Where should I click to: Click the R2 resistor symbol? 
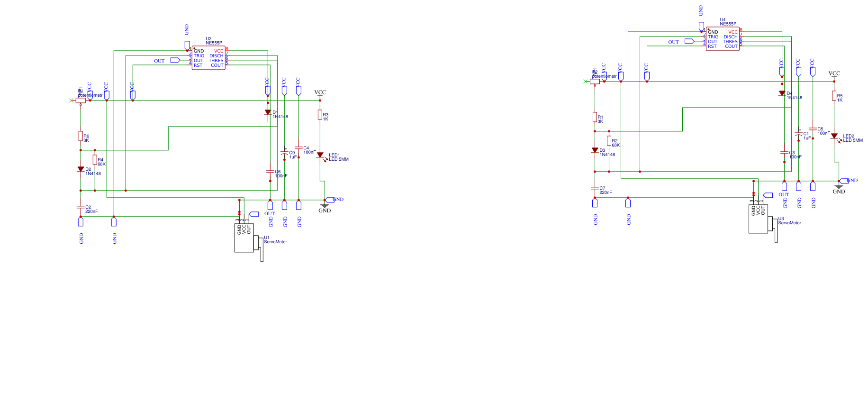pos(609,141)
